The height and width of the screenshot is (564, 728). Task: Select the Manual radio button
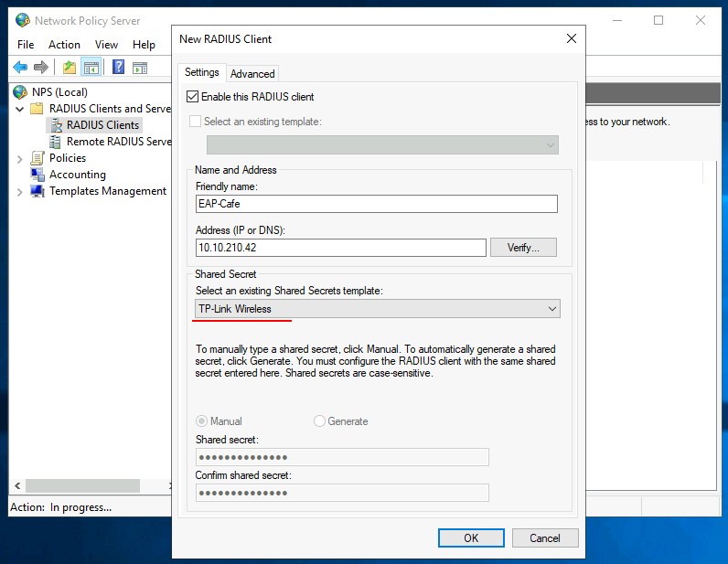(x=201, y=421)
